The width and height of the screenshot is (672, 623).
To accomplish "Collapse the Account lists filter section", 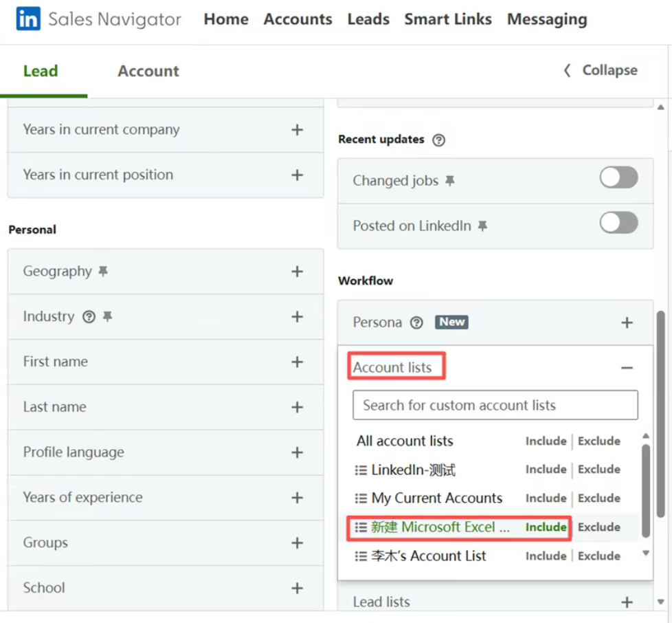I will 627,368.
